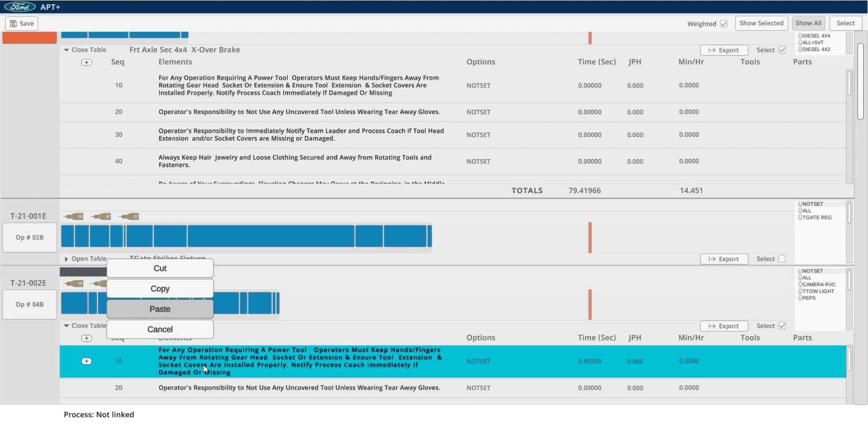Click the red marker on Op # 02B timeline
The image size is (868, 432).
coord(590,238)
